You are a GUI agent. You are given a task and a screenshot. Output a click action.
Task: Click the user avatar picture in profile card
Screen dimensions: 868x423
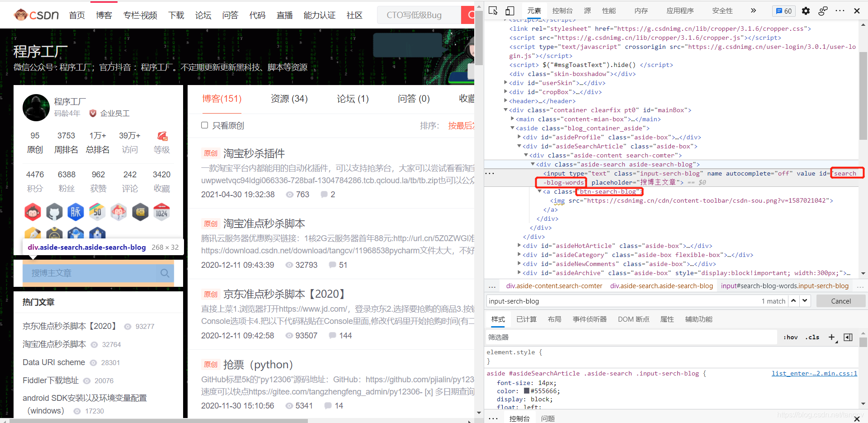point(36,108)
